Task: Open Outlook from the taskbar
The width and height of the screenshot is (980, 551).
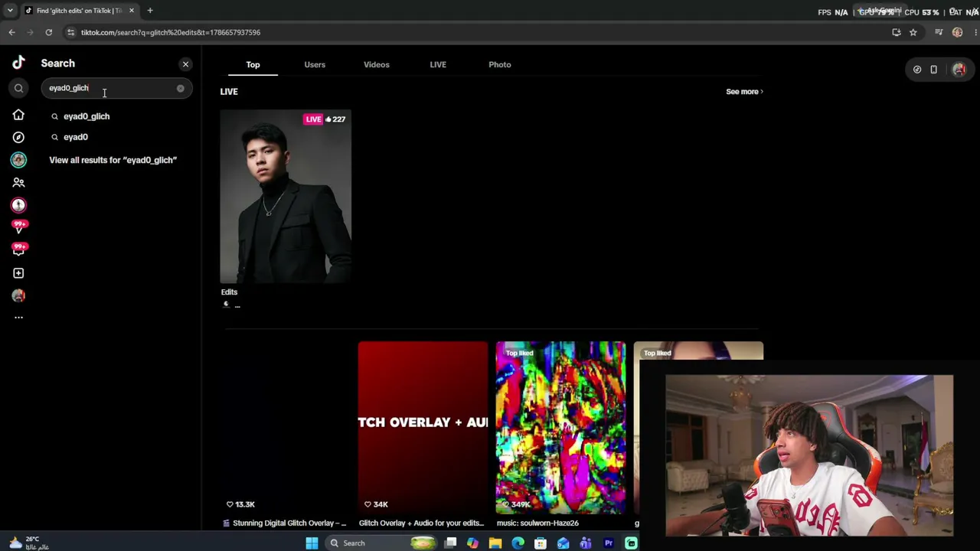Action: coord(563,543)
